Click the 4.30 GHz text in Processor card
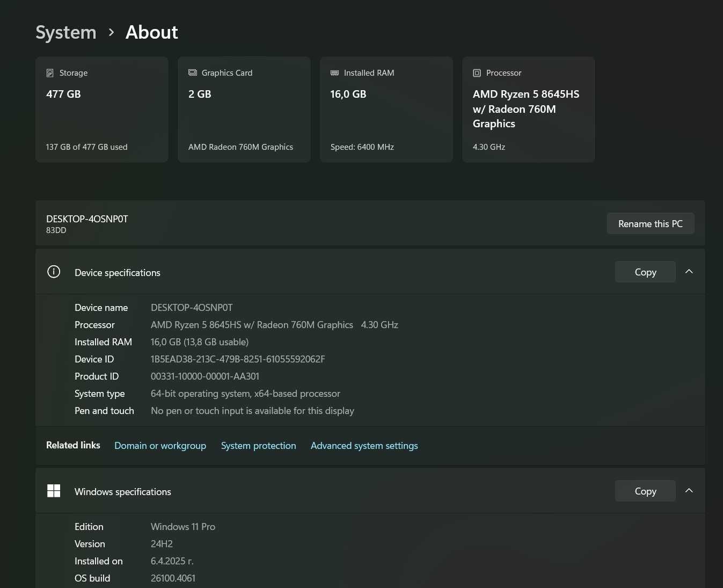Image resolution: width=723 pixels, height=588 pixels. tap(489, 147)
